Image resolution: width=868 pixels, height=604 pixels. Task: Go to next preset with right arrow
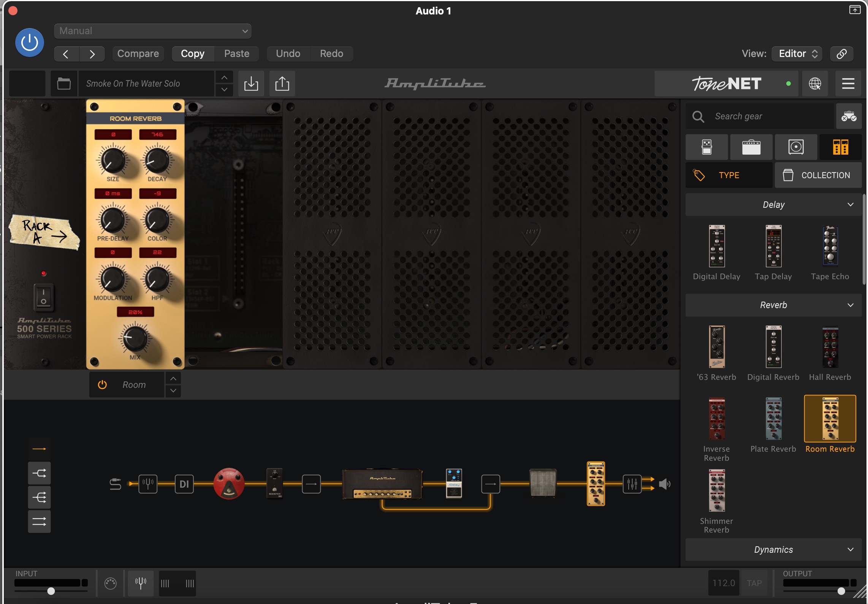(x=92, y=54)
